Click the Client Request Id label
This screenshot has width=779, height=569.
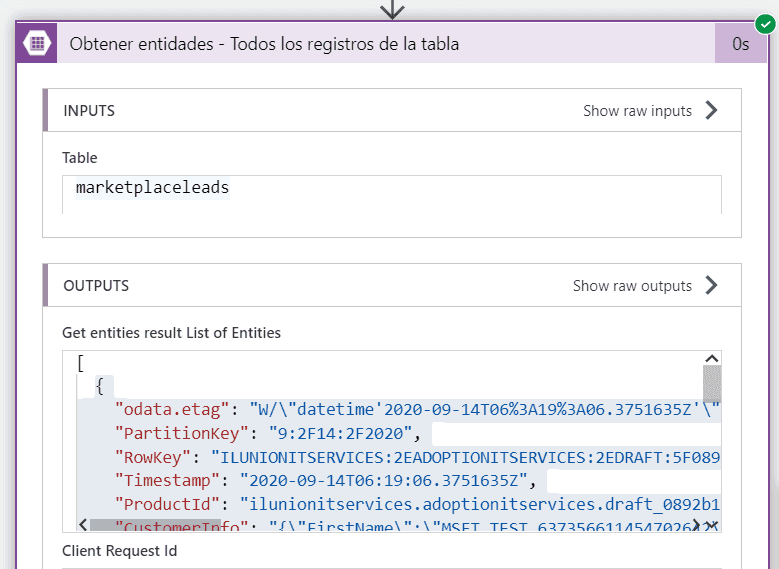(x=120, y=551)
